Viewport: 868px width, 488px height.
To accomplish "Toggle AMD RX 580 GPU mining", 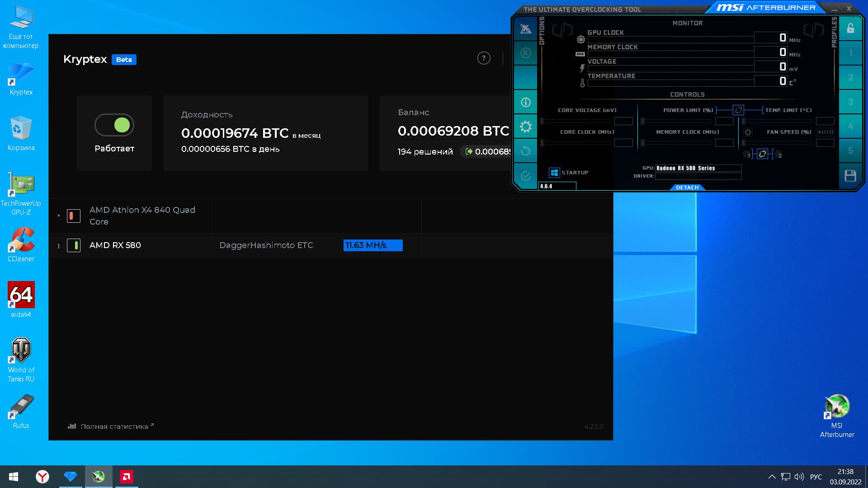I will (x=74, y=245).
